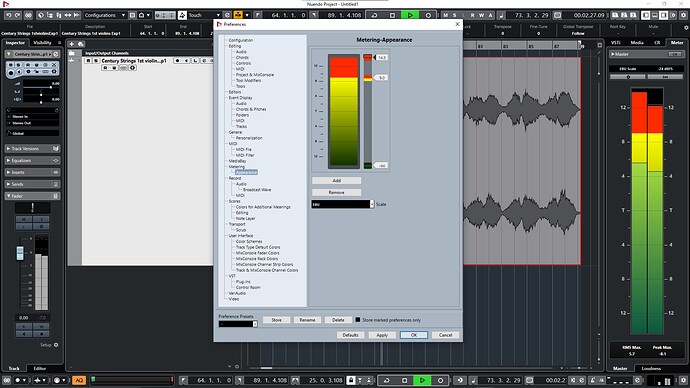Redo action in top toolbar

click(x=17, y=15)
